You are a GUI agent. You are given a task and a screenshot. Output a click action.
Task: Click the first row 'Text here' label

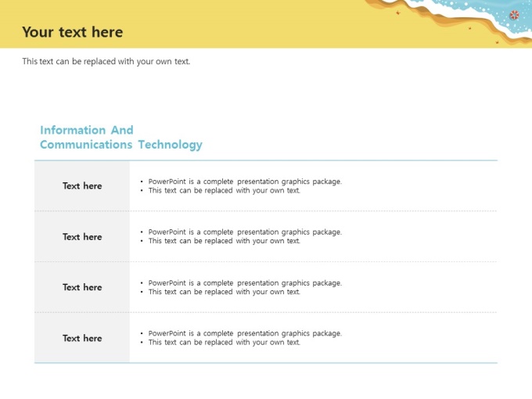tap(82, 186)
